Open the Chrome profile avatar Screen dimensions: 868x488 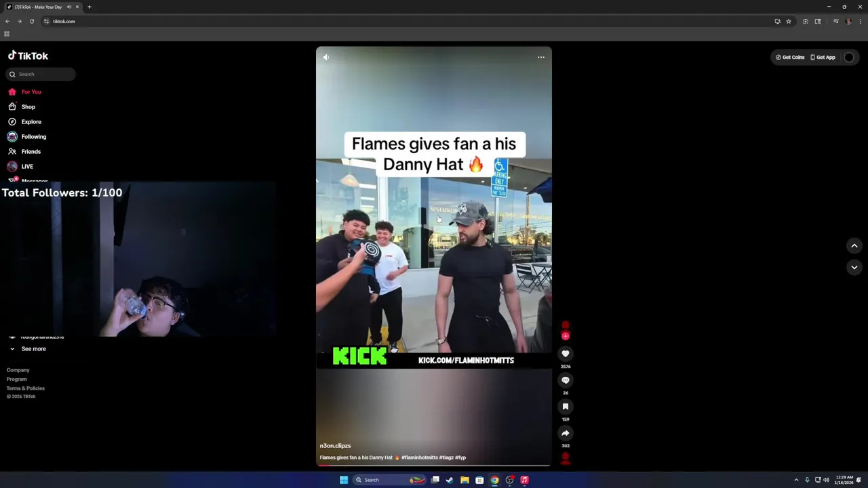click(x=848, y=21)
